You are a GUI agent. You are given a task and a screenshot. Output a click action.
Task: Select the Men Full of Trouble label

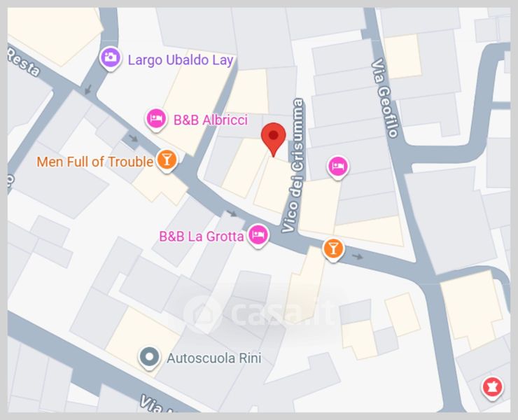click(94, 162)
